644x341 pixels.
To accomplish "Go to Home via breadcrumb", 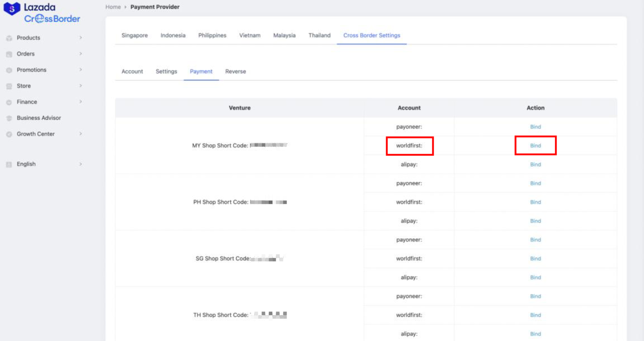I will [113, 7].
